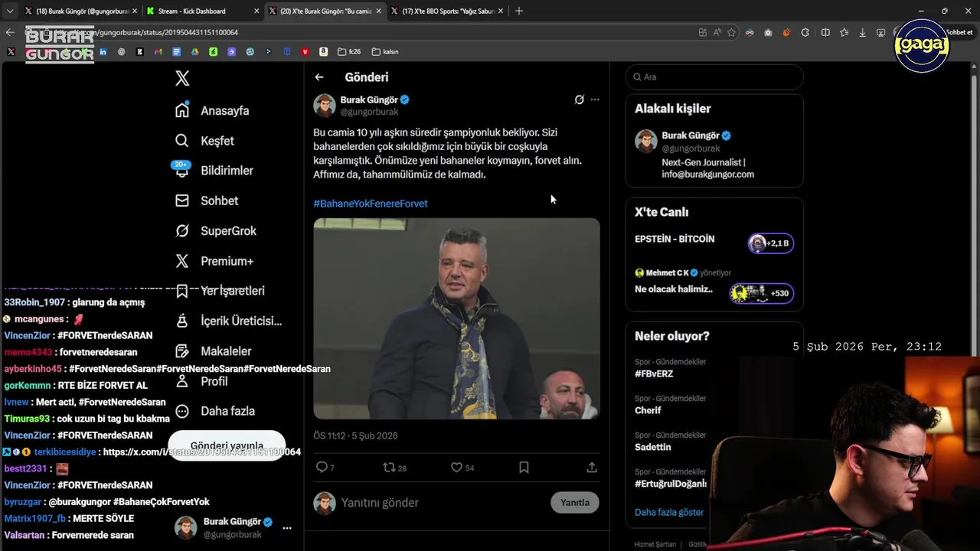980x551 pixels.
Task: Open the fc26 bookmarks folder
Action: tap(348, 52)
